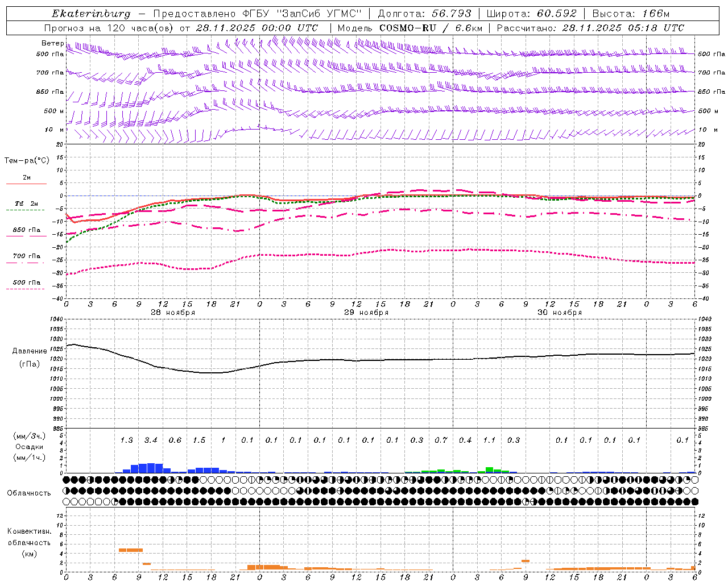Click the '1.5' precipitation total value
Screen dimensions: 728x582
tap(199, 440)
